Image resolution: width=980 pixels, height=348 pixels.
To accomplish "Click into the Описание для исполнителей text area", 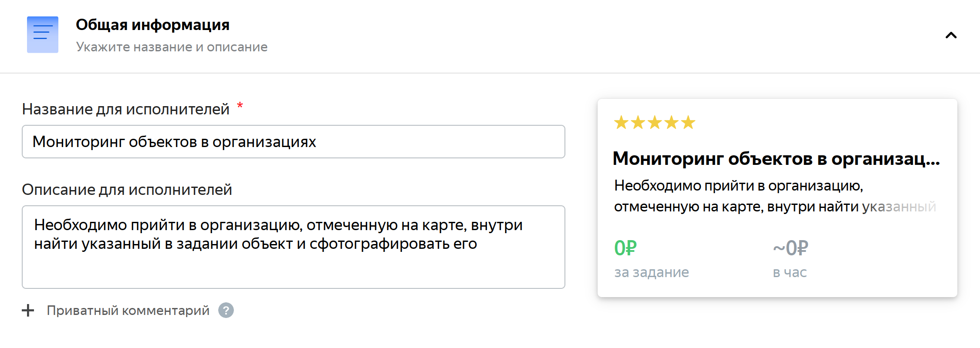I will 293,247.
